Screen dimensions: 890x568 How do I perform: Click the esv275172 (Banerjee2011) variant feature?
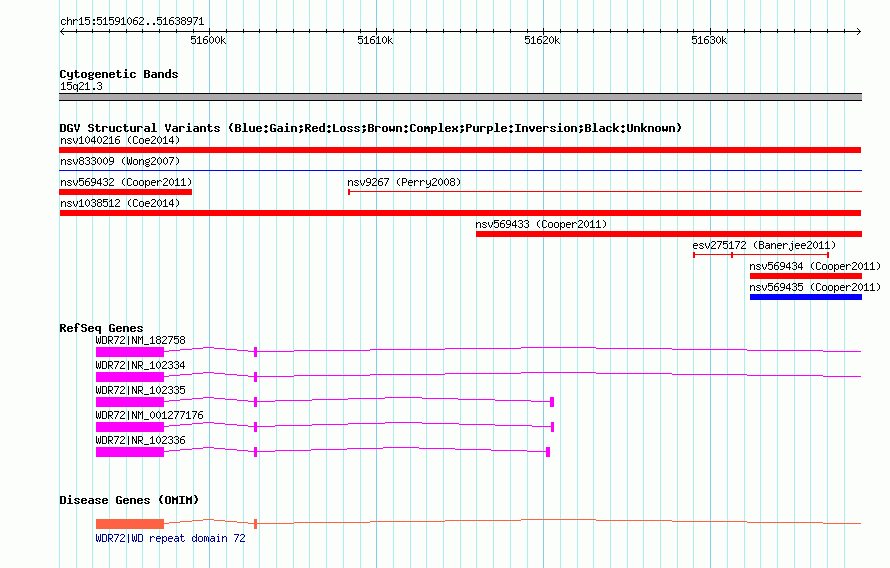click(x=761, y=255)
